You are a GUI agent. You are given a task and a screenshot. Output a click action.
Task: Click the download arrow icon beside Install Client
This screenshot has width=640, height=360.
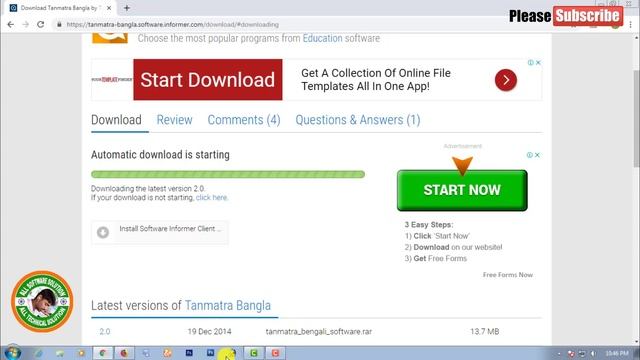click(x=103, y=232)
